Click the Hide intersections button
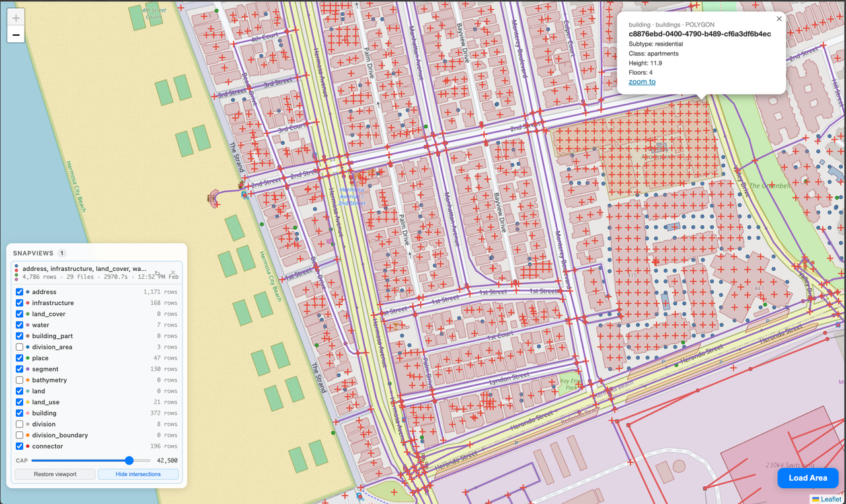This screenshot has height=504, width=846. (138, 474)
